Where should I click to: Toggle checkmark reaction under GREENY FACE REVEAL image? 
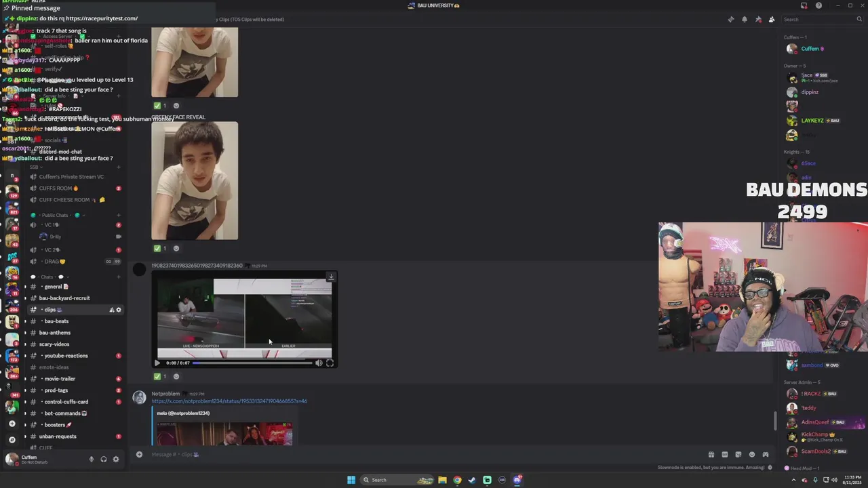point(160,248)
